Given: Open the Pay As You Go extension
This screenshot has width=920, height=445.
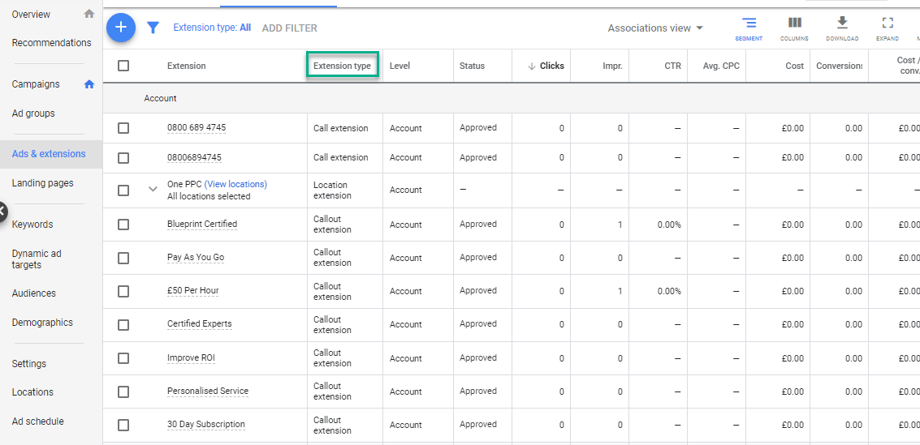Looking at the screenshot, I should (x=195, y=257).
